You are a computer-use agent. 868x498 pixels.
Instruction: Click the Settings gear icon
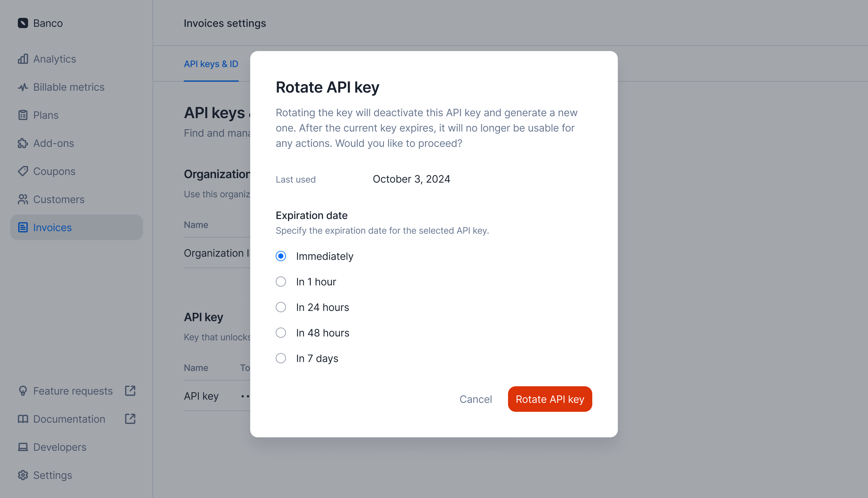(23, 475)
